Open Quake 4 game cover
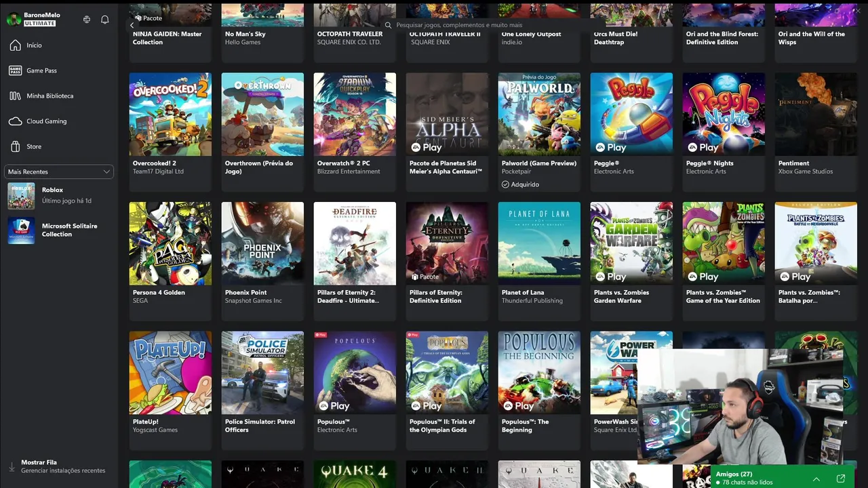 [x=355, y=474]
